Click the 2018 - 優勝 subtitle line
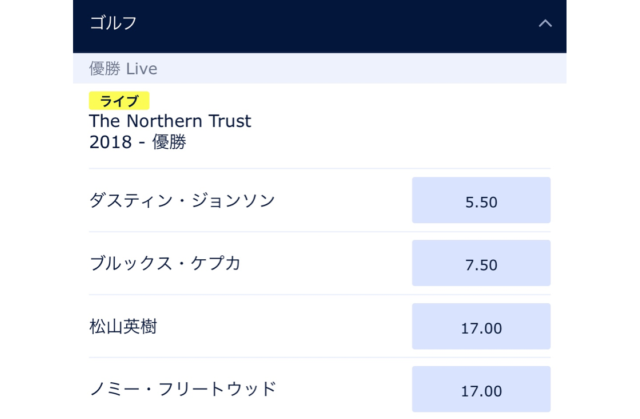 [x=137, y=142]
